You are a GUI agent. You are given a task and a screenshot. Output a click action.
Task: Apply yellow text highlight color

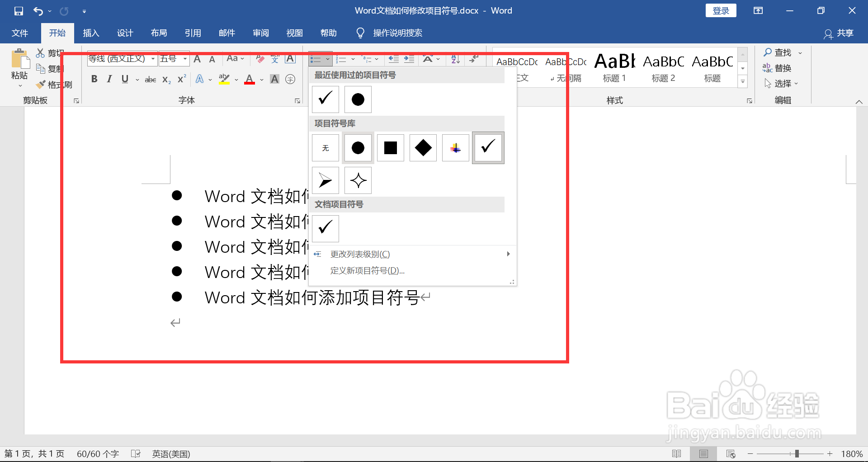224,79
